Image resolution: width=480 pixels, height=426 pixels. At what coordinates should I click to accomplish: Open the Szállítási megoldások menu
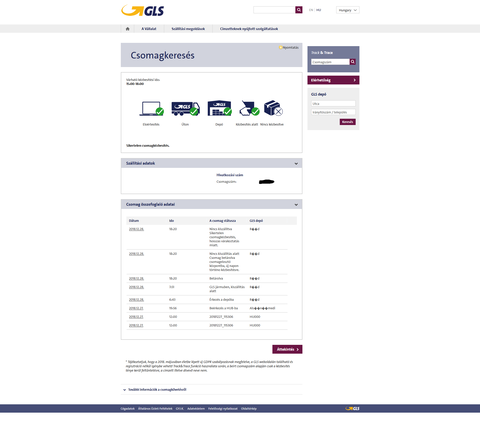pos(188,29)
